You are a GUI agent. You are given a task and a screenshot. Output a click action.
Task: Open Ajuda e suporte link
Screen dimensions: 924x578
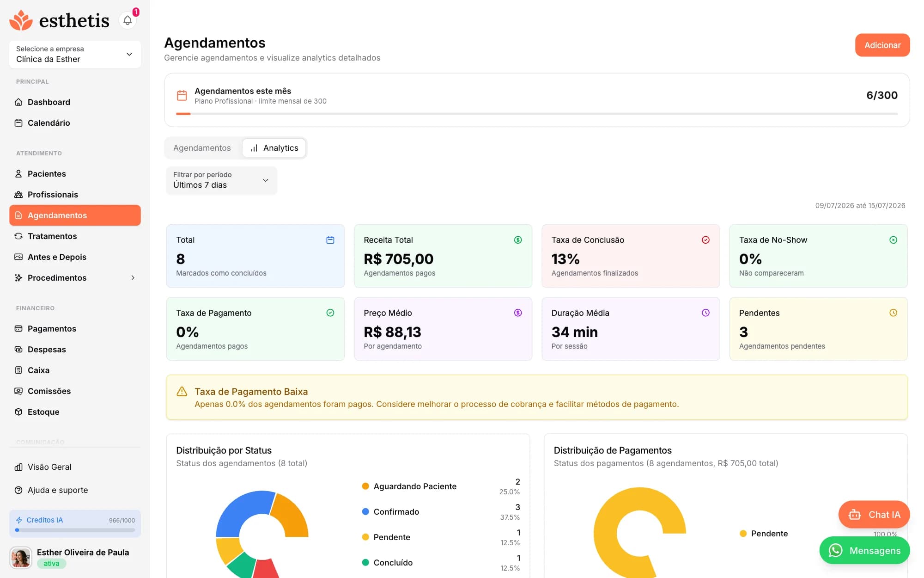coord(75,490)
